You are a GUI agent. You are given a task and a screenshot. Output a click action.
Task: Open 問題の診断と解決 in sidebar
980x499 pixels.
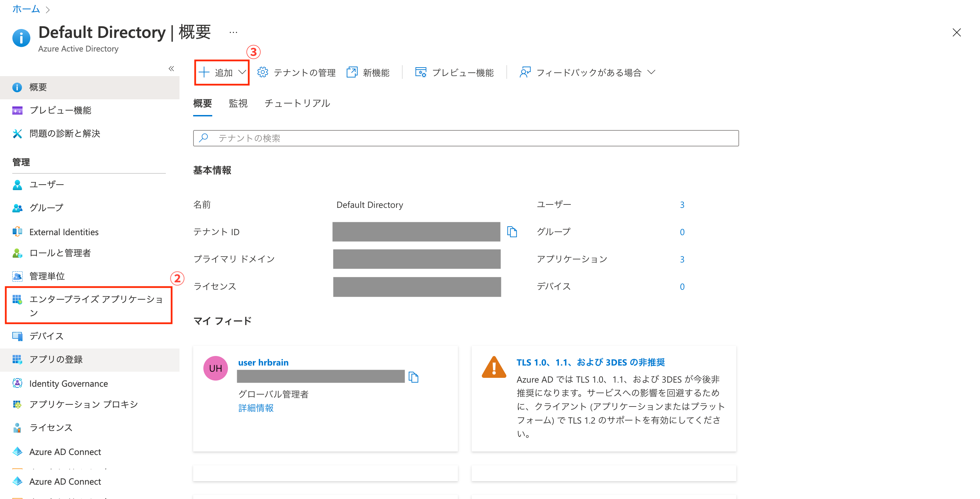[90, 133]
